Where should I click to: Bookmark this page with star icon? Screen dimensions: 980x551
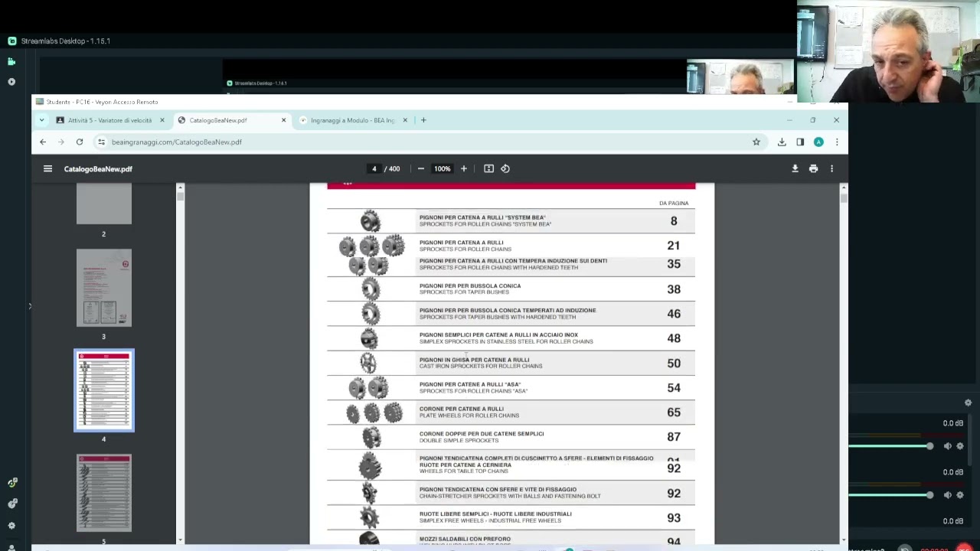756,142
